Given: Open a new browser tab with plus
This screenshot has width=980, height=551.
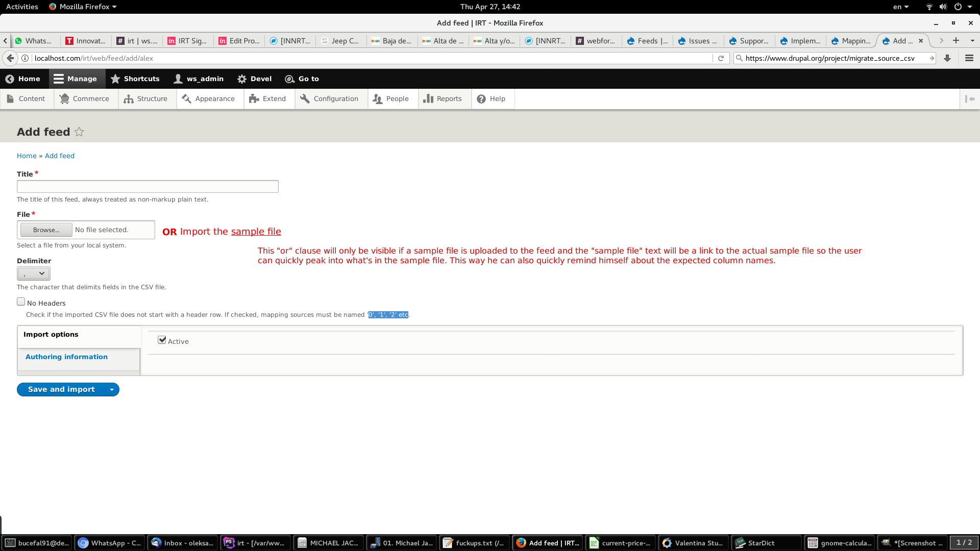Looking at the screenshot, I should click(956, 41).
